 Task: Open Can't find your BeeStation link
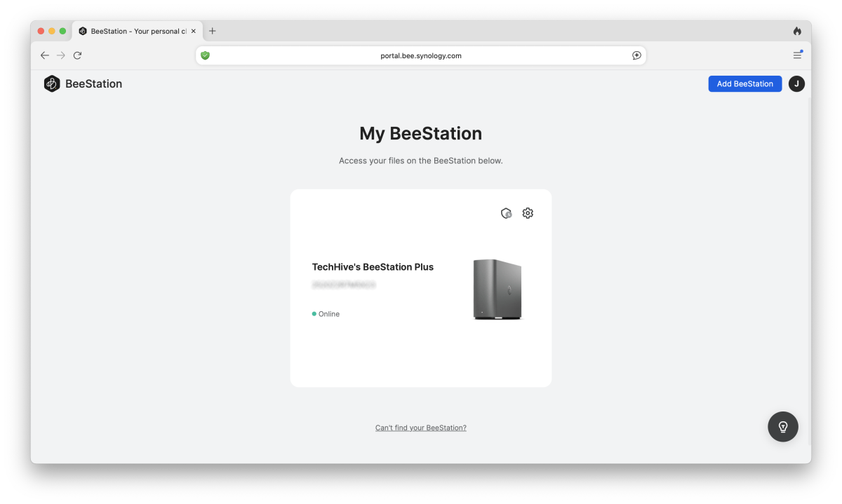pos(421,428)
